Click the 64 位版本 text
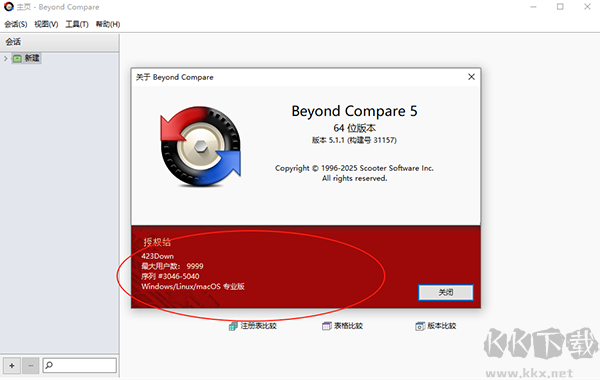Viewport: 600px width, 380px height. click(354, 128)
